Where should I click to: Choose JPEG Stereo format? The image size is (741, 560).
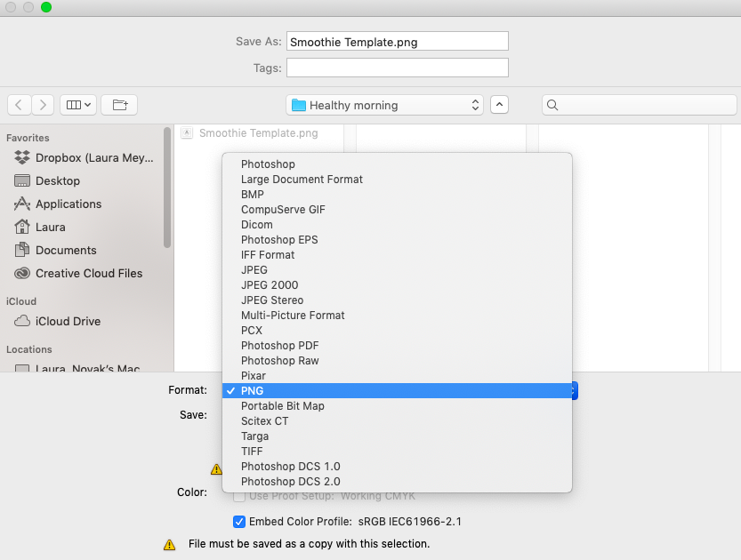pyautogui.click(x=397, y=300)
